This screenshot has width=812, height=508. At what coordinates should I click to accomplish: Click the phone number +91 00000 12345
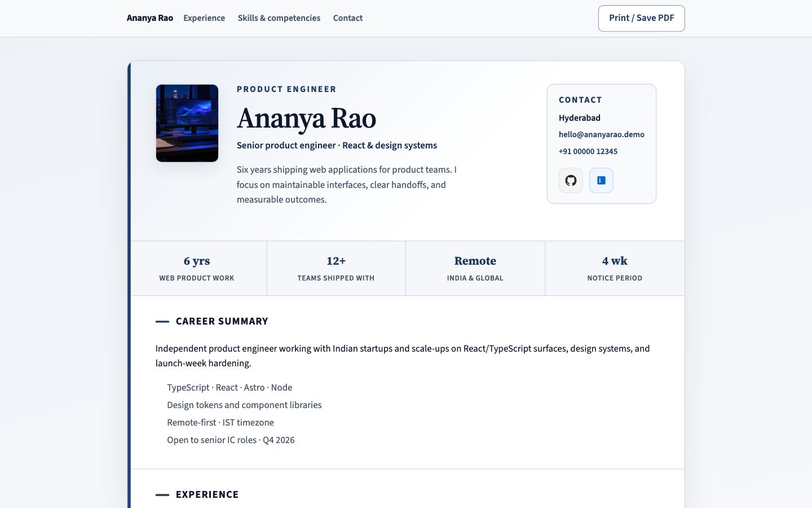pos(588,151)
